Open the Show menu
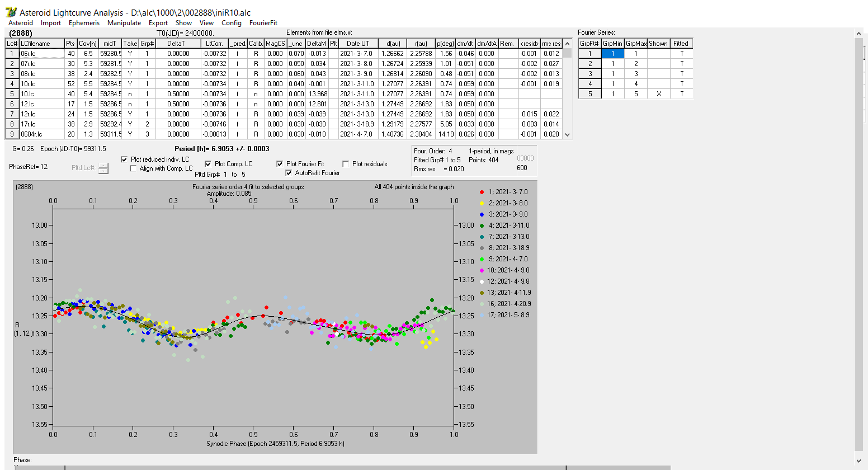Image resolution: width=868 pixels, height=470 pixels. click(x=183, y=23)
